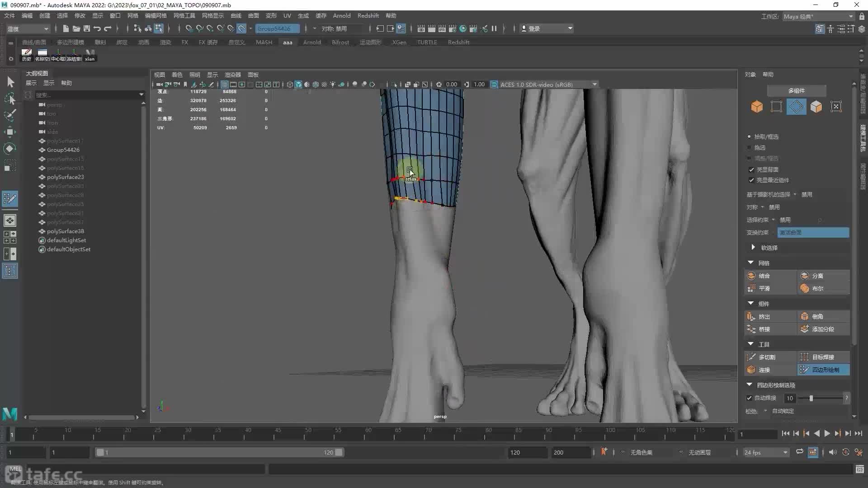Viewport: 868px width, 488px height.
Task: Open the Maya 经典 workspace dropdown
Action: pos(818,16)
